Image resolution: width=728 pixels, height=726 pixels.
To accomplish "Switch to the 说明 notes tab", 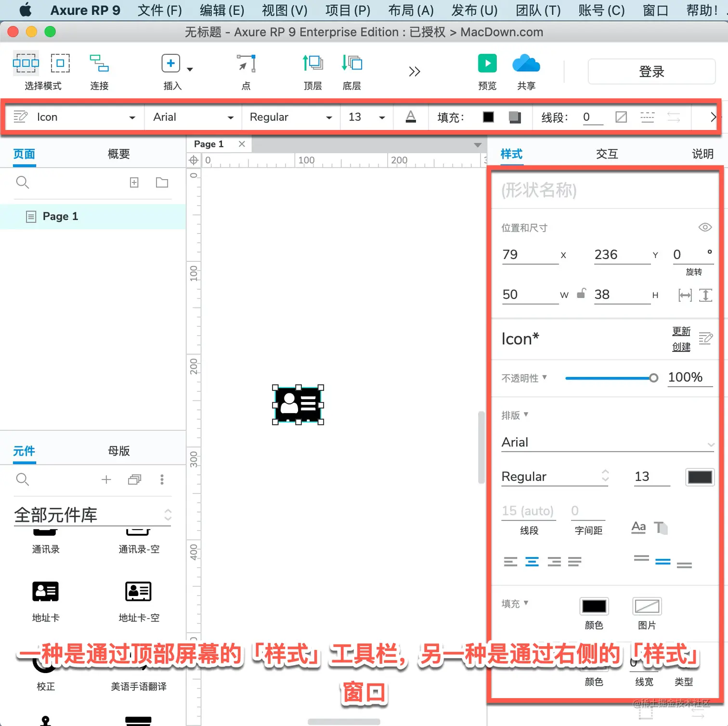I will pos(702,154).
